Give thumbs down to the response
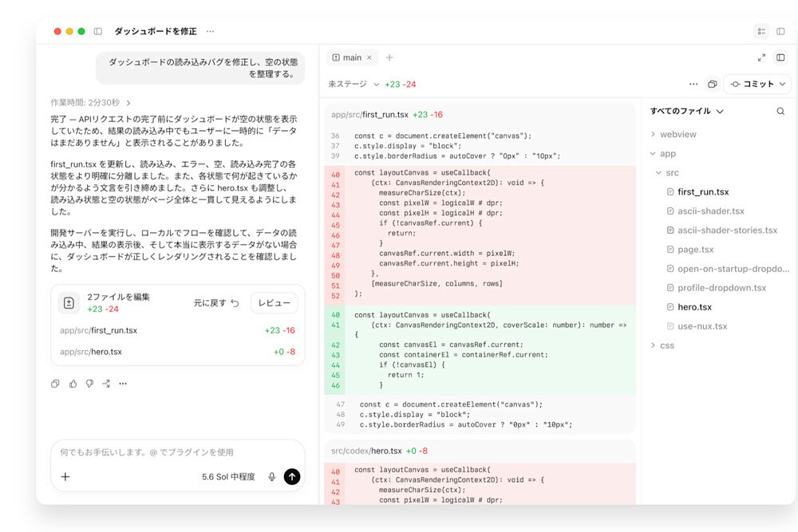 [89, 384]
